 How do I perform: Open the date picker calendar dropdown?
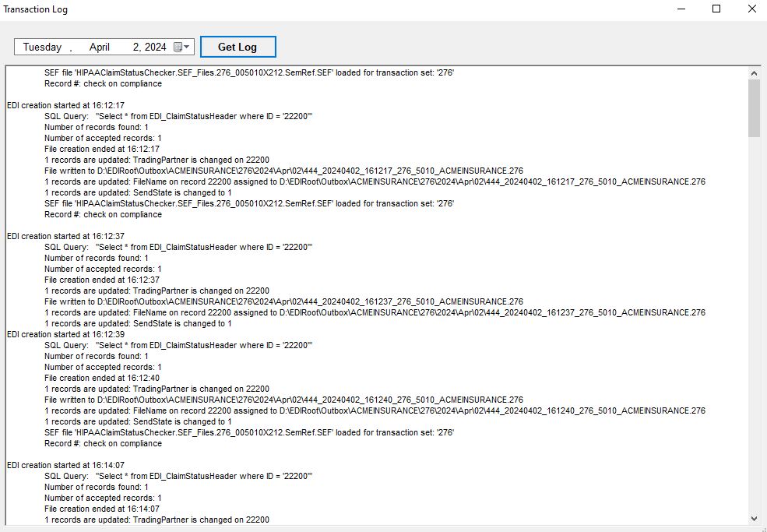tap(182, 47)
